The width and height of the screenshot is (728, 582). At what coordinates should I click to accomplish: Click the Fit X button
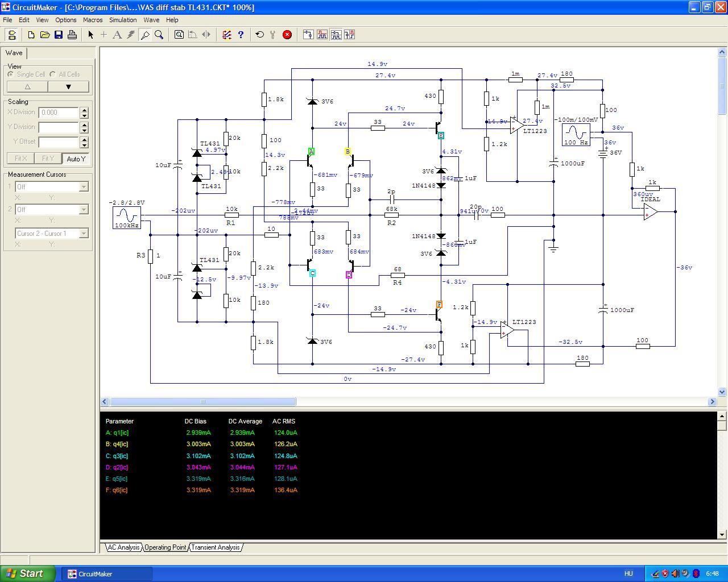pos(20,159)
